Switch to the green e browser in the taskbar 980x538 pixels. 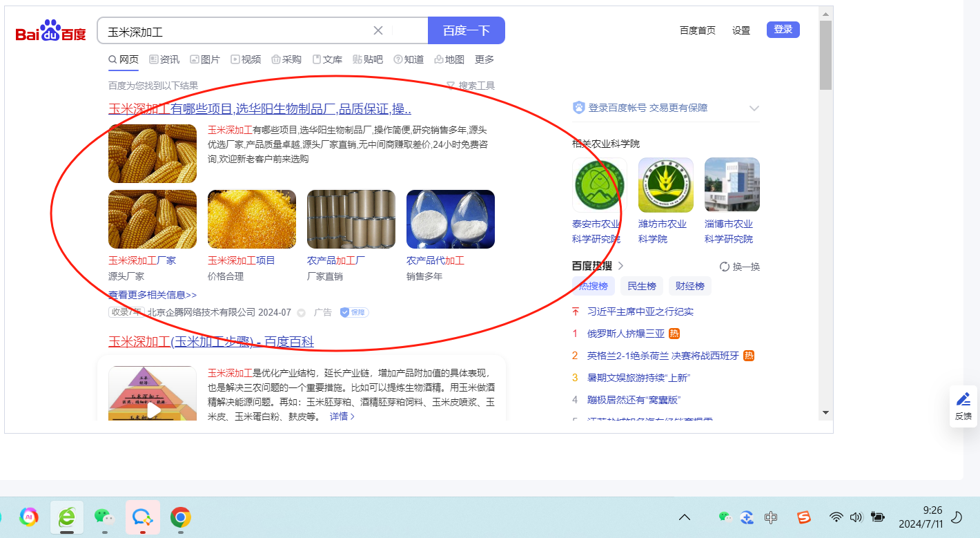point(67,517)
